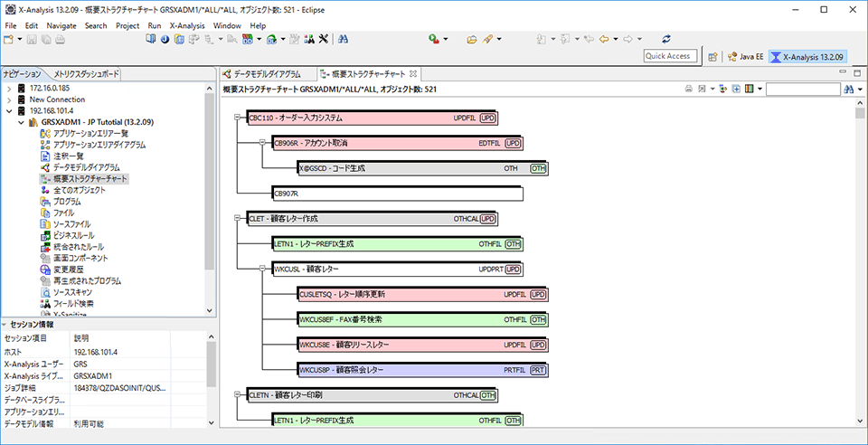Click the print icon in chart toolbar
This screenshot has width=868, height=445.
pos(689,89)
